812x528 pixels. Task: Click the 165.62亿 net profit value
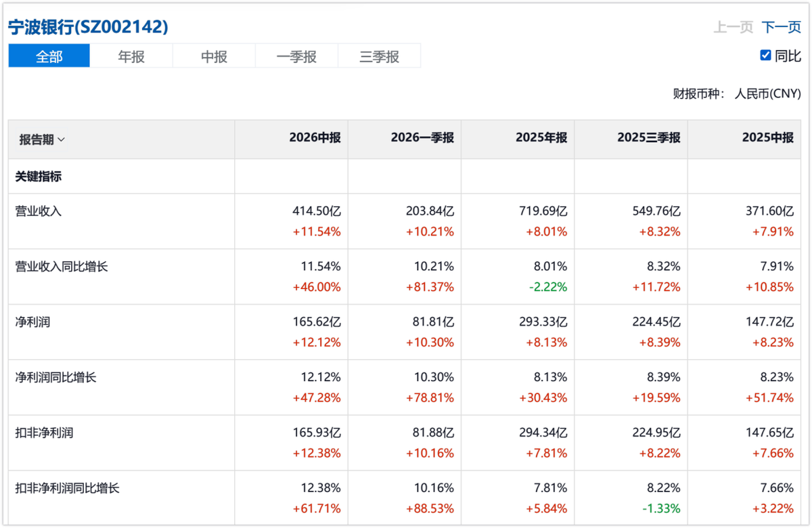coord(317,322)
